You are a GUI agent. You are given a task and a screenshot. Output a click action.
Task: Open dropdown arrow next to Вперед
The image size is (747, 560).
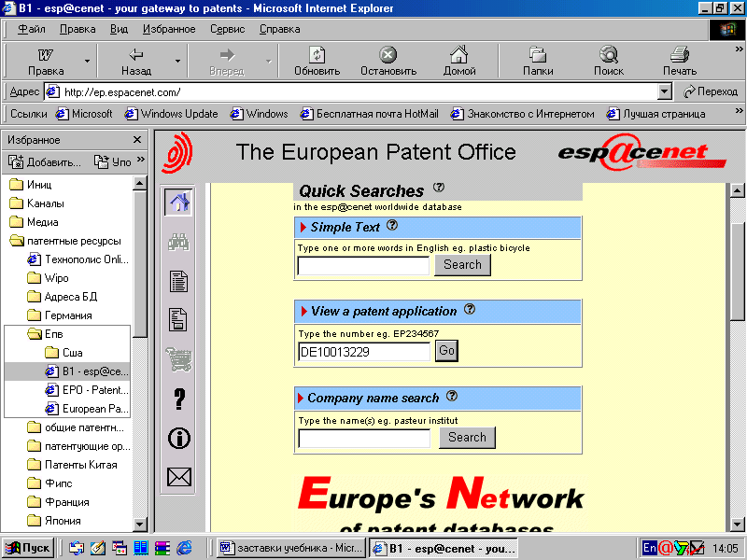click(268, 61)
